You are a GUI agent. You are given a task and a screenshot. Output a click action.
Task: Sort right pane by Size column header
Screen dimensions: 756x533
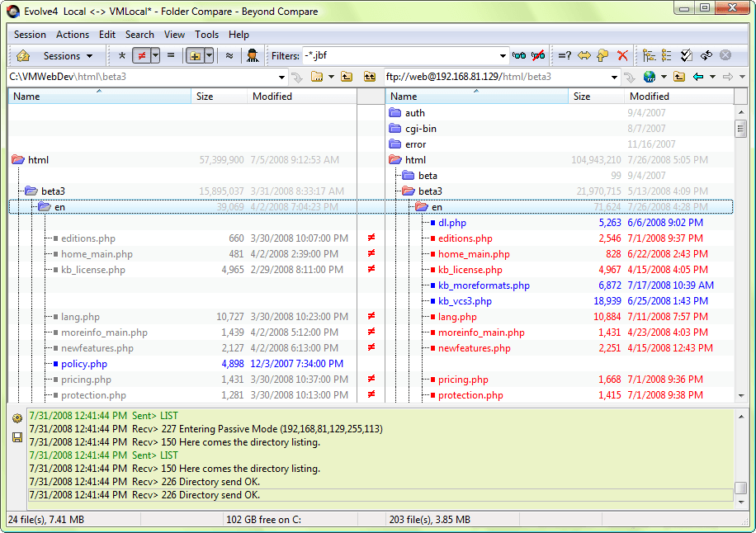tap(597, 97)
